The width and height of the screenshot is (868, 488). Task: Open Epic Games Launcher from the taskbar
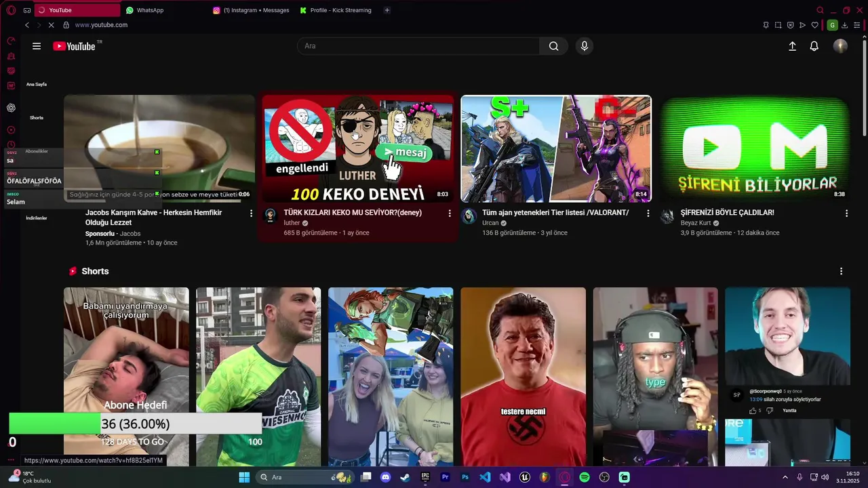tap(425, 477)
